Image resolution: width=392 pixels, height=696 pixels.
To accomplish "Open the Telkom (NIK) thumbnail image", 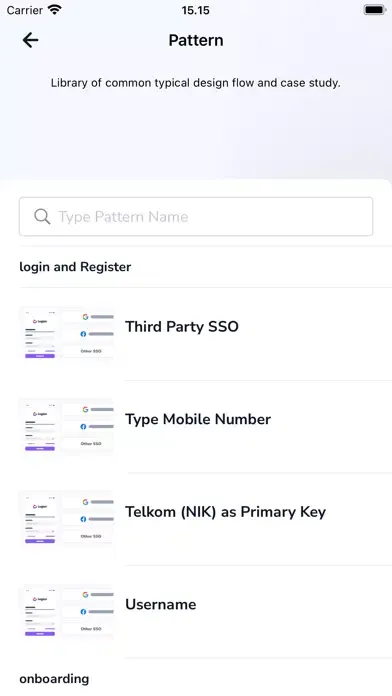I will coord(66,521).
